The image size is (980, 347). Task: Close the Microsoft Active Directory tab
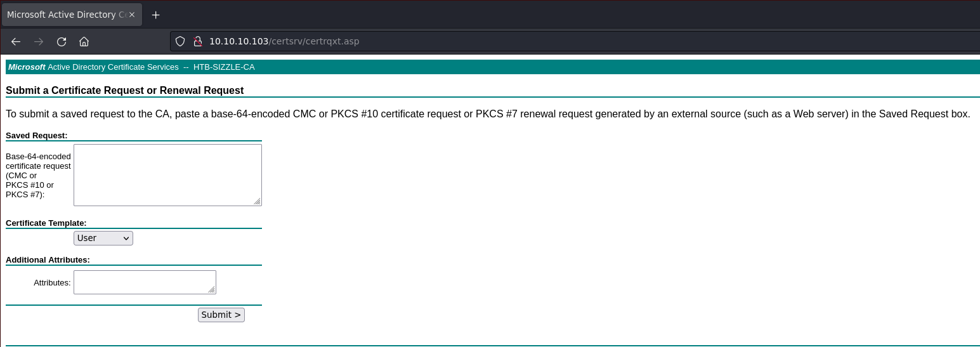pos(132,15)
